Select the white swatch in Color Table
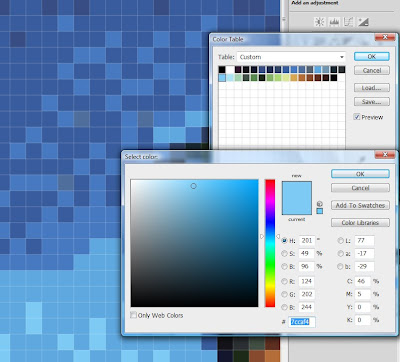This screenshot has width=400, height=362. pyautogui.click(x=230, y=70)
